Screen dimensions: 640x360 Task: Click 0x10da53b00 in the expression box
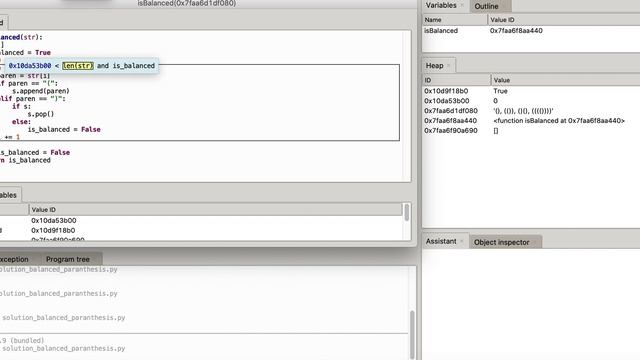(30, 66)
